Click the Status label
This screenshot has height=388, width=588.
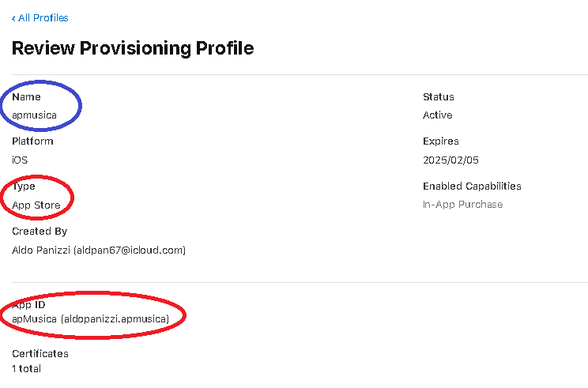[439, 97]
